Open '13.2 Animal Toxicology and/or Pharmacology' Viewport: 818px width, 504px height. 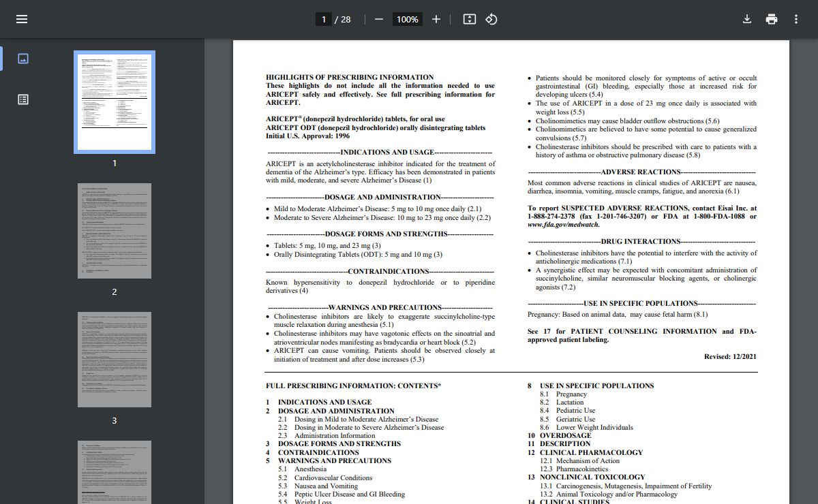pos(609,494)
